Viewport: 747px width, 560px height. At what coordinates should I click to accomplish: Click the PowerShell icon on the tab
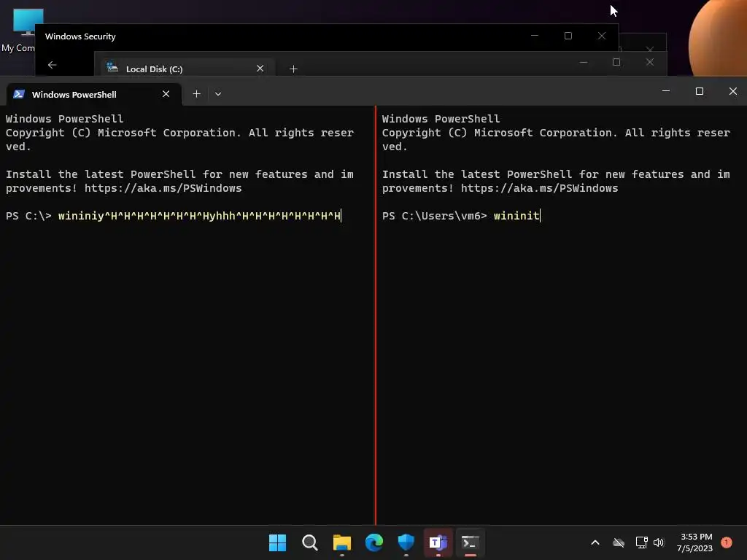pyautogui.click(x=19, y=94)
